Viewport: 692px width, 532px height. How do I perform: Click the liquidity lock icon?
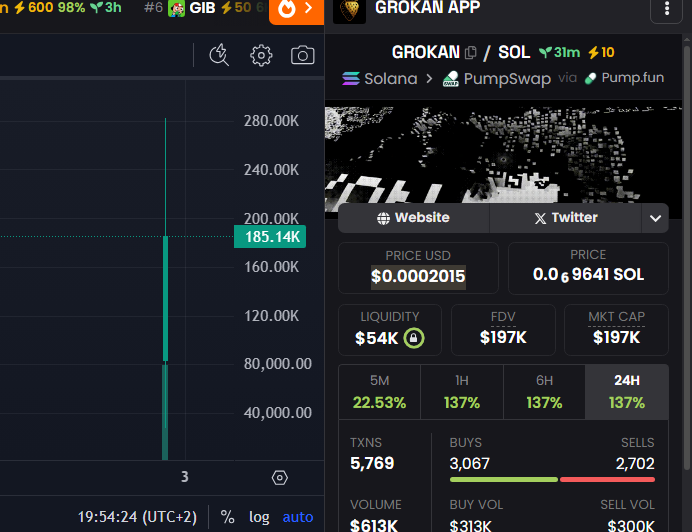[x=414, y=338]
